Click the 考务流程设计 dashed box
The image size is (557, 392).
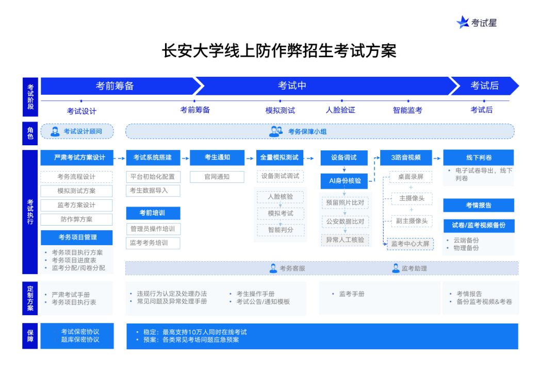coord(77,177)
